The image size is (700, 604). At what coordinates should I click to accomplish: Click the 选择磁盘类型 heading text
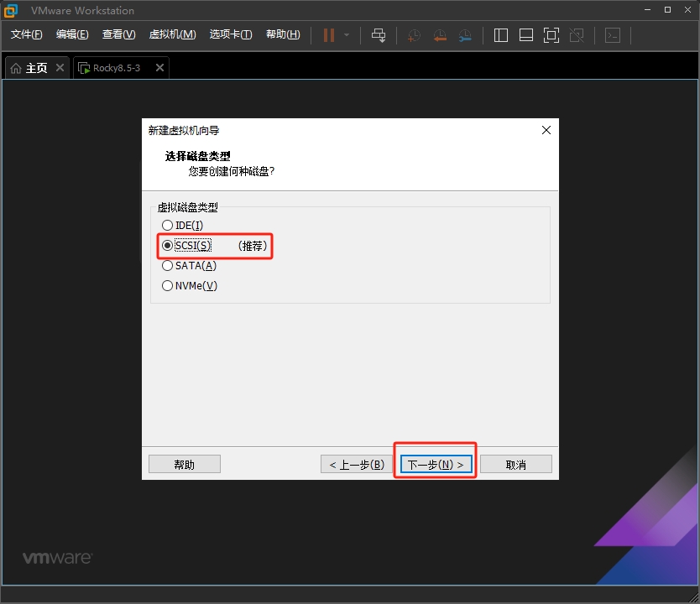[x=198, y=156]
